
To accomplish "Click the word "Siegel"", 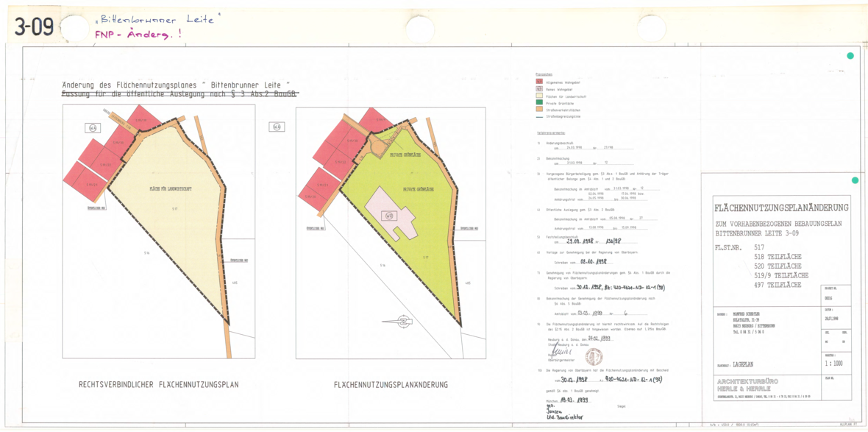I will click(x=621, y=406).
